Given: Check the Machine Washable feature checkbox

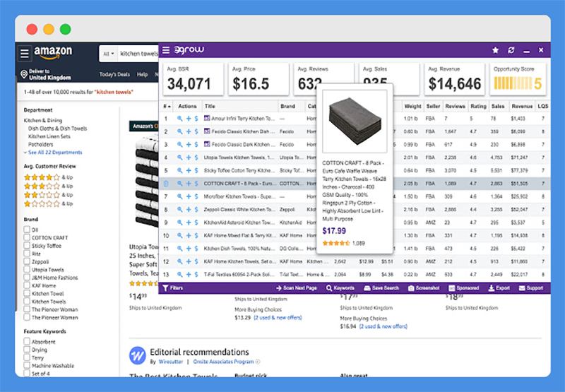Looking at the screenshot, I should 27,365.
